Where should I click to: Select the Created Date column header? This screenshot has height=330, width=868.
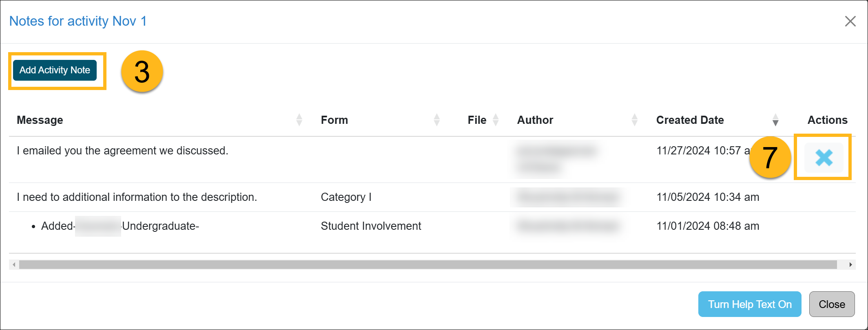[x=689, y=120]
